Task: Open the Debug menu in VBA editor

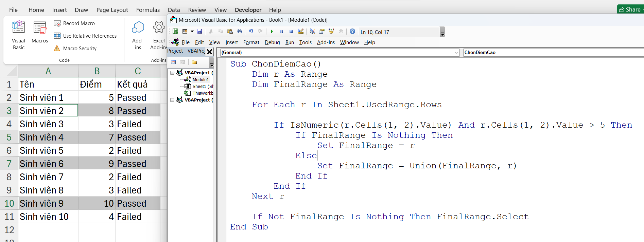Action: (x=272, y=42)
